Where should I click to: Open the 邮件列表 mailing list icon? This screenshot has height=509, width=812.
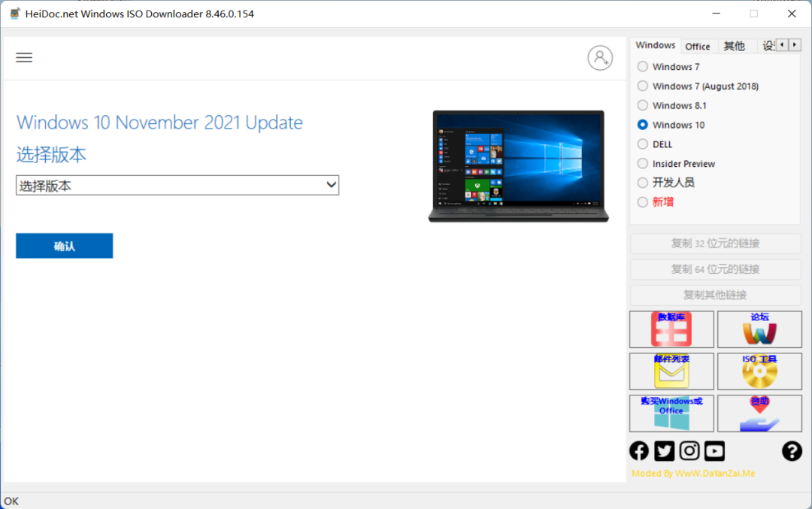pos(671,371)
